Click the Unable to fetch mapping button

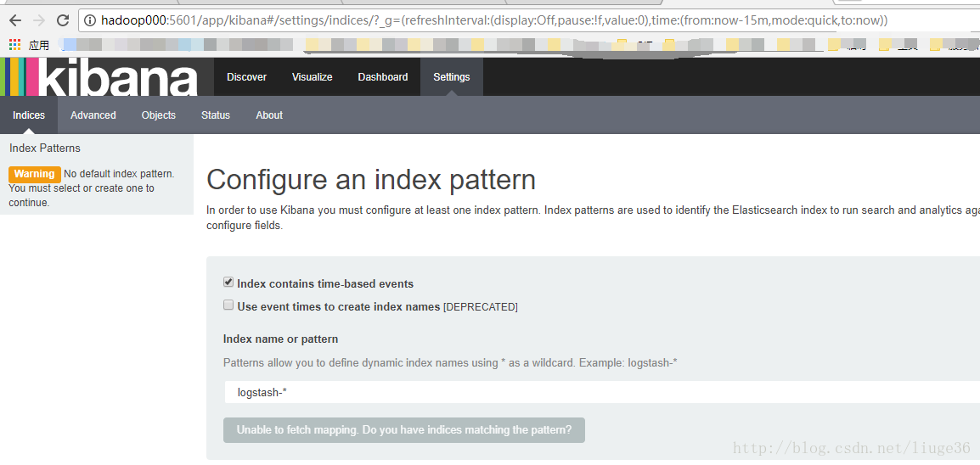pyautogui.click(x=403, y=430)
